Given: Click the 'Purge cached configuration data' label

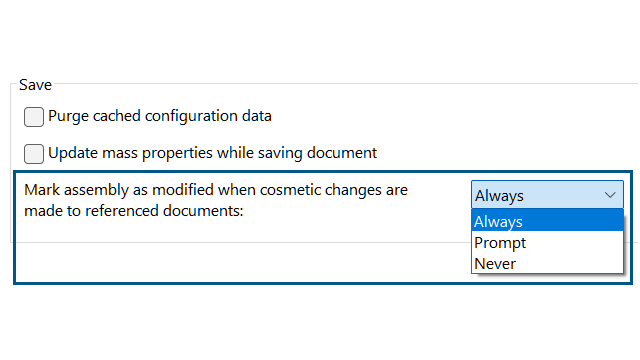Looking at the screenshot, I should point(160,116).
